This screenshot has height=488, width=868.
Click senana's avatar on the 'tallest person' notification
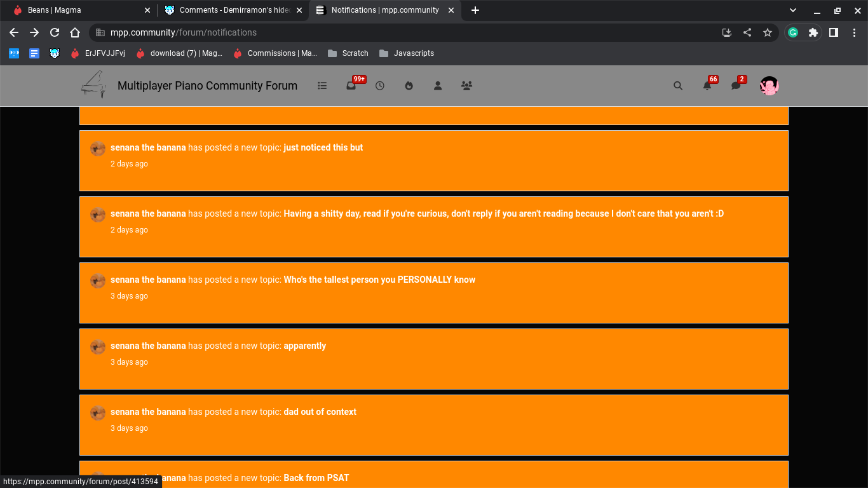(98, 281)
